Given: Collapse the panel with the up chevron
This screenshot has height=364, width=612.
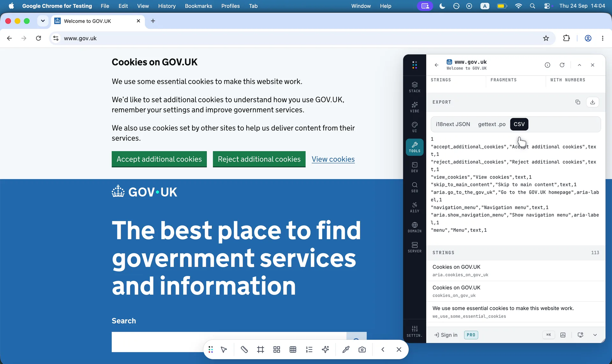Looking at the screenshot, I should (x=579, y=65).
